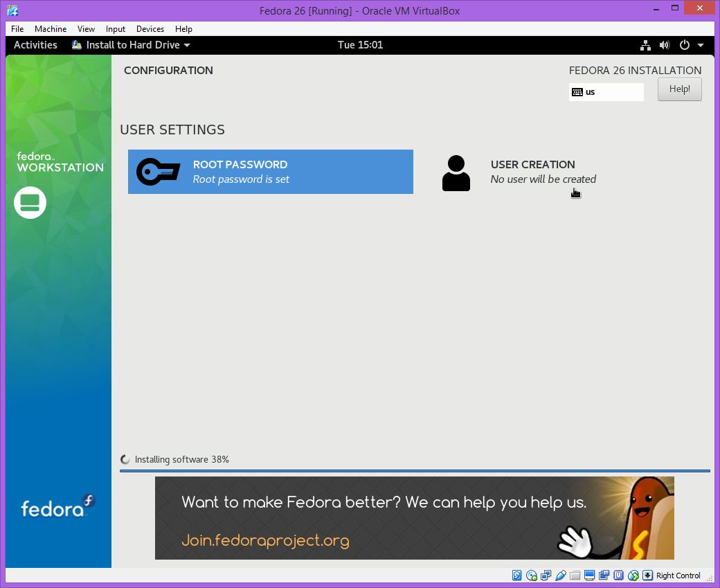Image resolution: width=720 pixels, height=588 pixels.
Task: Click the Join.fedoraproject.org link in banner
Action: [x=265, y=540]
